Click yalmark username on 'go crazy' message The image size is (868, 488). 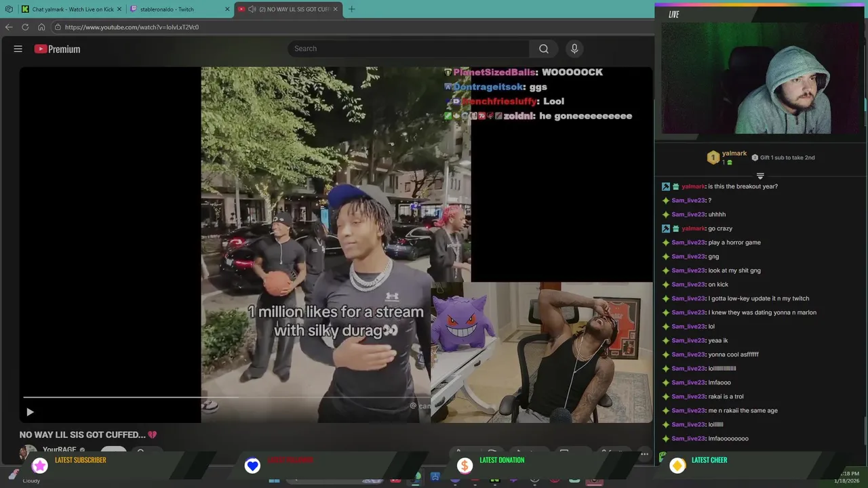(x=693, y=228)
